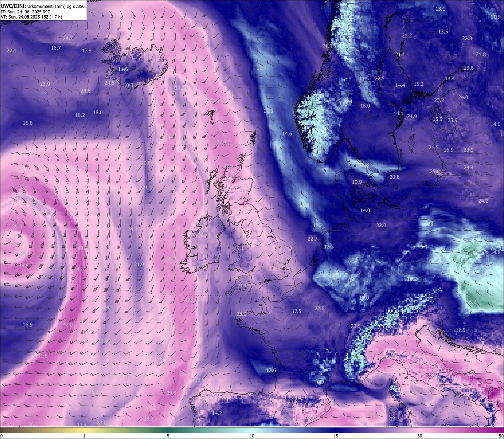The height and width of the screenshot is (439, 504).
Task: Pick the color scale tick label '15'
Action: point(336,436)
